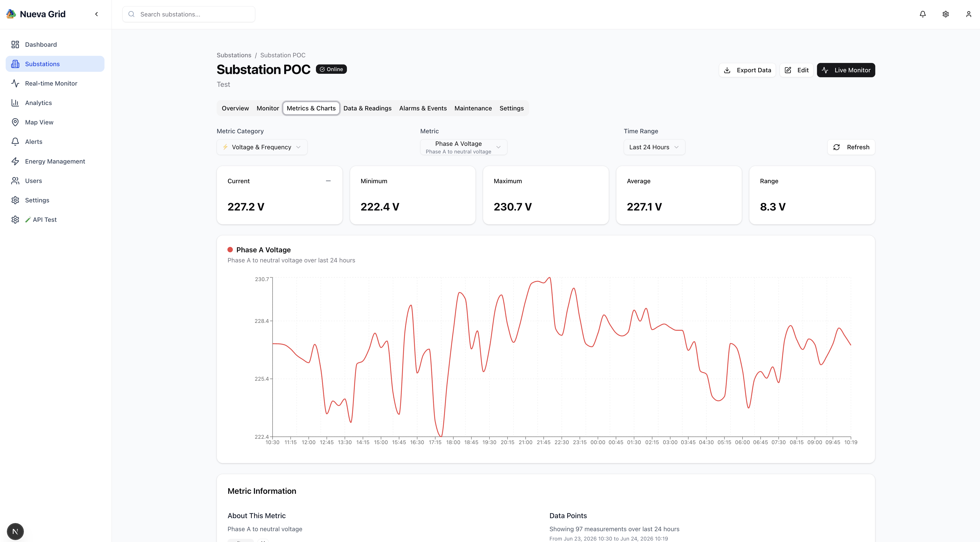Click the Energy Management lightning icon
The image size is (980, 542).
[15, 161]
